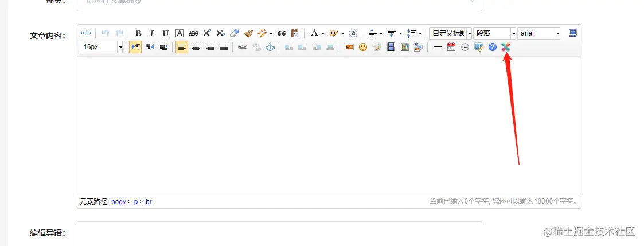Click inside the 文章内容 editing area
The height and width of the screenshot is (246, 644).
pyautogui.click(x=329, y=125)
